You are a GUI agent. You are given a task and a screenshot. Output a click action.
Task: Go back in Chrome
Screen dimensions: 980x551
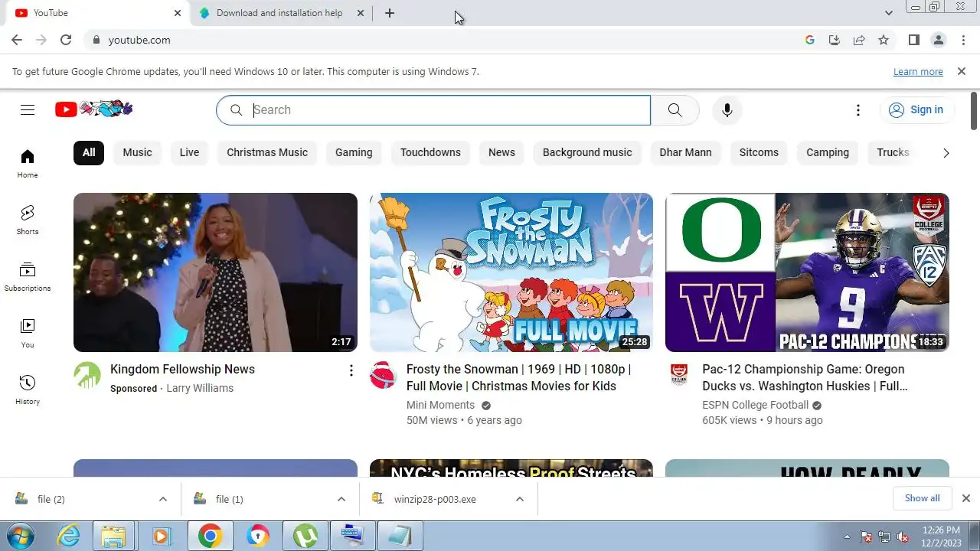point(17,40)
